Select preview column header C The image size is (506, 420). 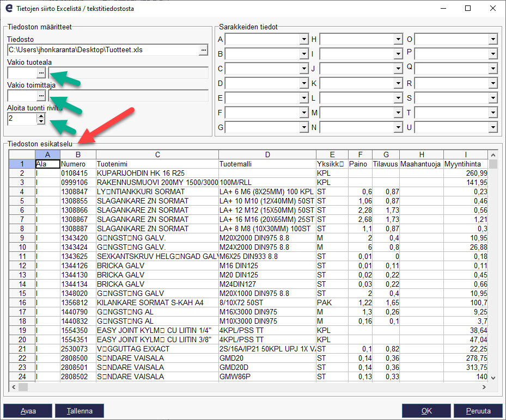tap(157, 155)
